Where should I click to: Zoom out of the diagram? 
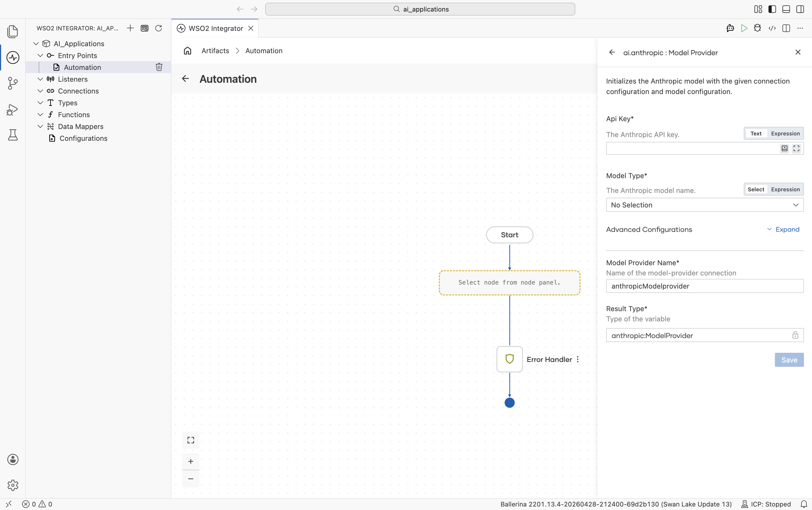click(x=191, y=479)
